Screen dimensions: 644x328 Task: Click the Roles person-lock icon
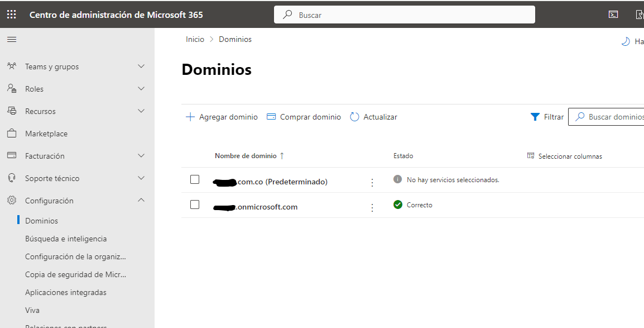12,88
